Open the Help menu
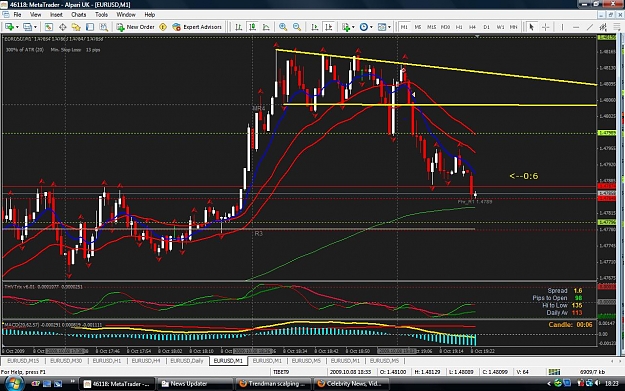The image size is (625, 391). (x=149, y=15)
